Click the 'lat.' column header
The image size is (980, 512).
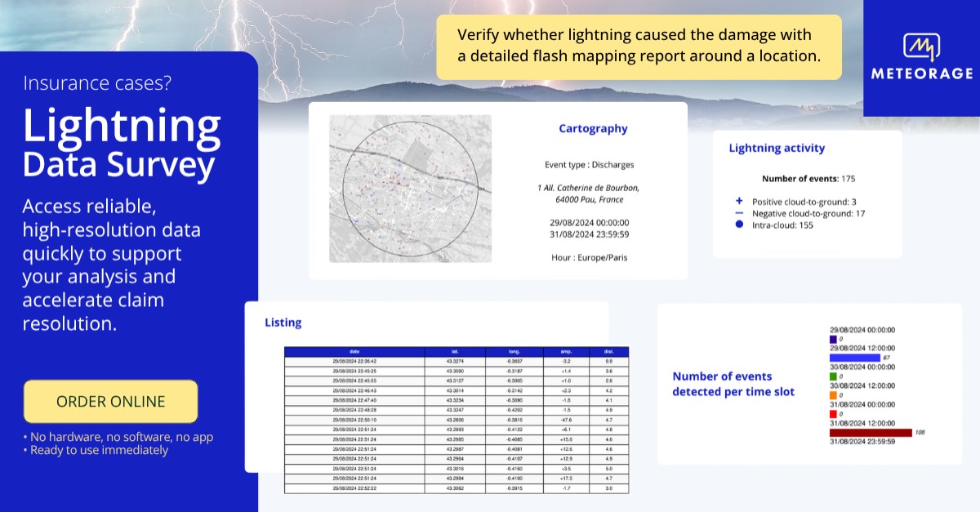click(x=456, y=351)
